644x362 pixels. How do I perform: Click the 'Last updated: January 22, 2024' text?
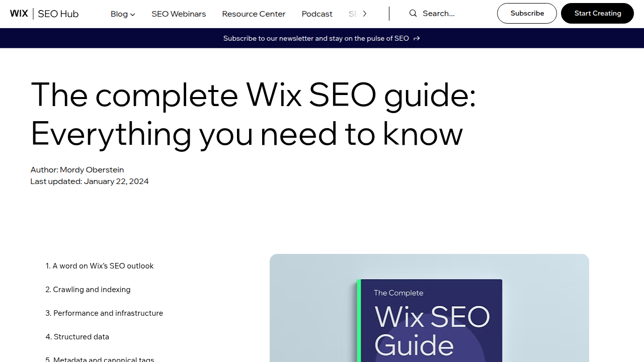pyautogui.click(x=90, y=182)
